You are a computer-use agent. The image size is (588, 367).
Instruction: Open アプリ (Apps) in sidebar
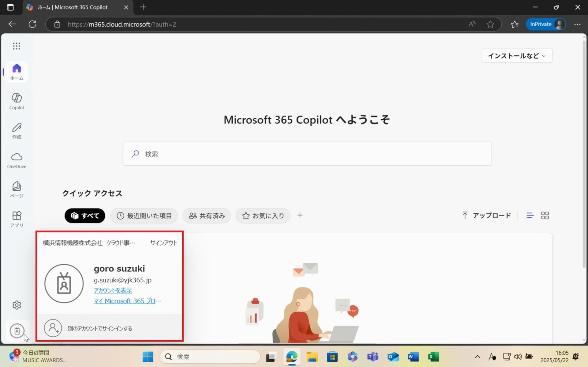17,219
